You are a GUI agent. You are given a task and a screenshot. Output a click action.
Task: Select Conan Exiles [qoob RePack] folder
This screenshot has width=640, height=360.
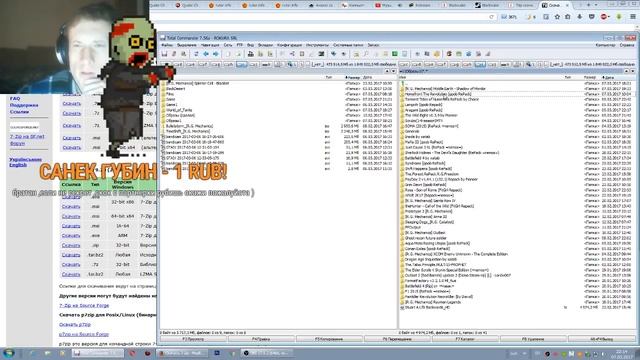427,249
